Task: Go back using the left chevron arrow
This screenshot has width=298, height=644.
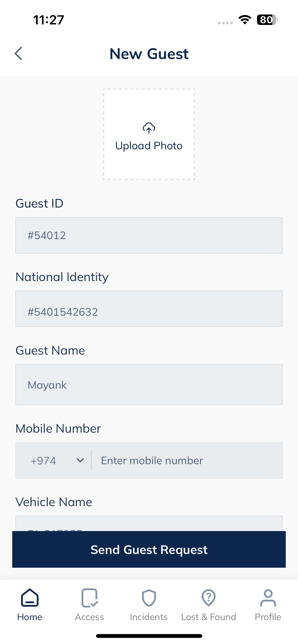Action: click(18, 53)
